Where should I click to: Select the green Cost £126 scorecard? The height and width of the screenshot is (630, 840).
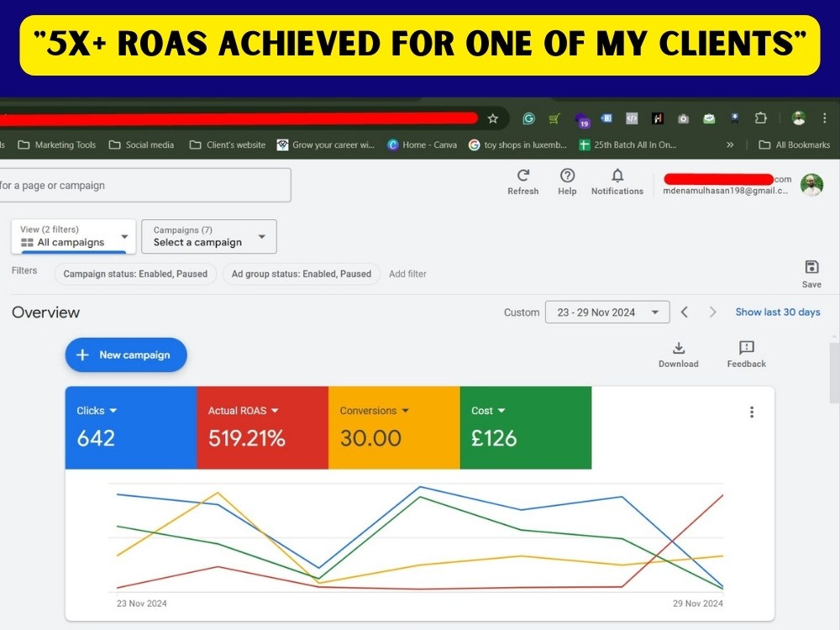[526, 428]
